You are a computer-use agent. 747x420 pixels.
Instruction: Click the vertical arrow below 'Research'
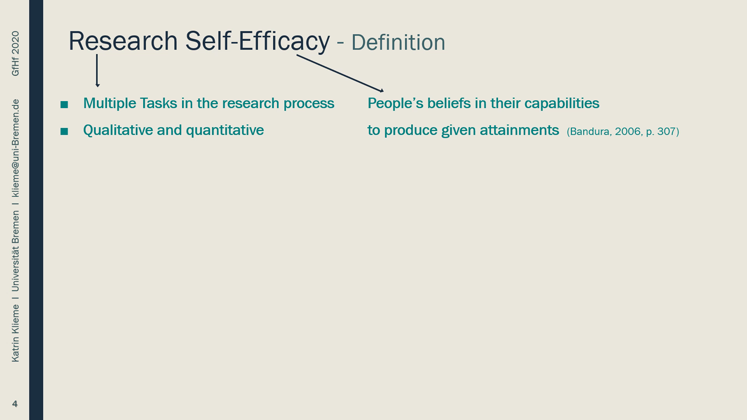point(97,70)
